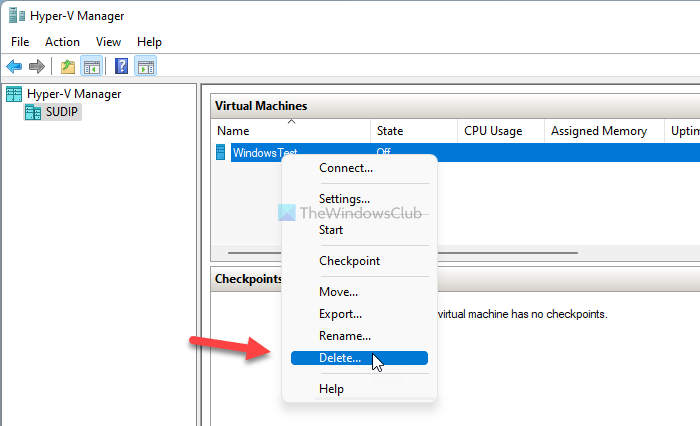Click the Hyper-V Manager title bar icon
The width and height of the screenshot is (700, 426).
[x=17, y=16]
